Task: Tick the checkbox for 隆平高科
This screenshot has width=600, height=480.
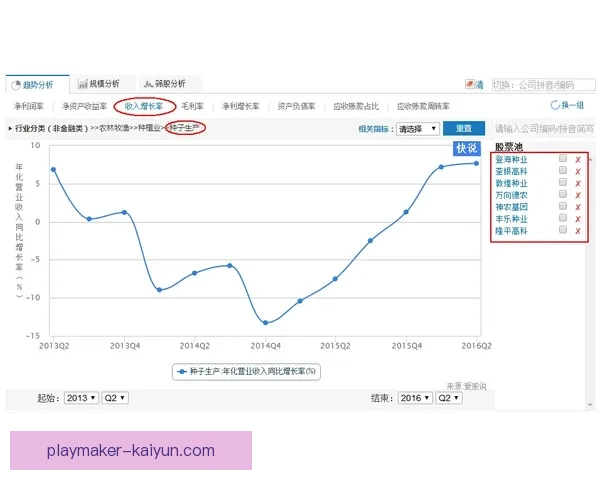Action: [563, 229]
